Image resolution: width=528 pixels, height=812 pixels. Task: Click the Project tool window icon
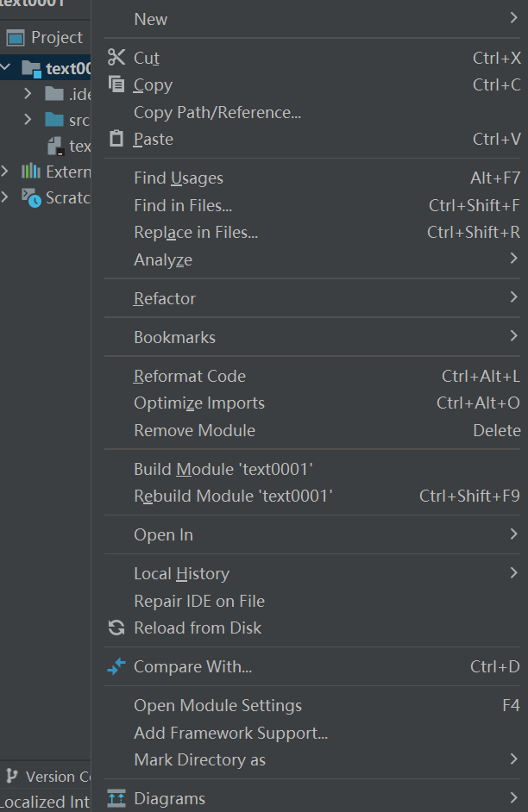(x=16, y=38)
